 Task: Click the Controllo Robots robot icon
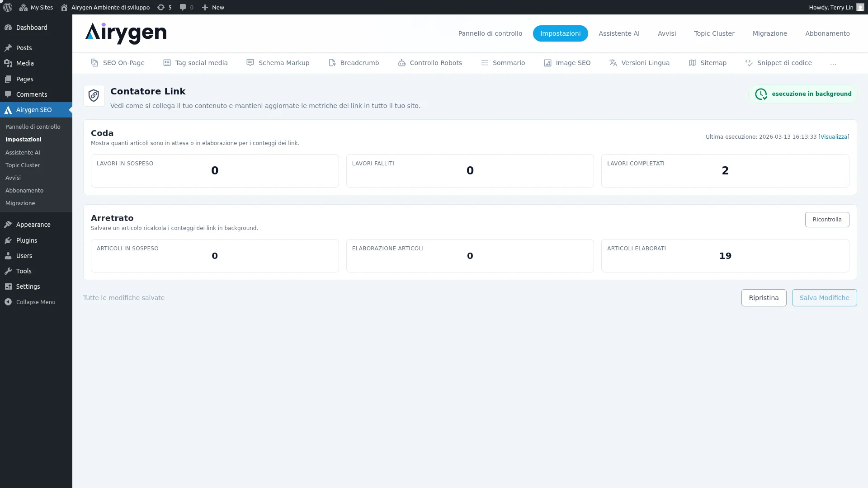pyautogui.click(x=401, y=63)
